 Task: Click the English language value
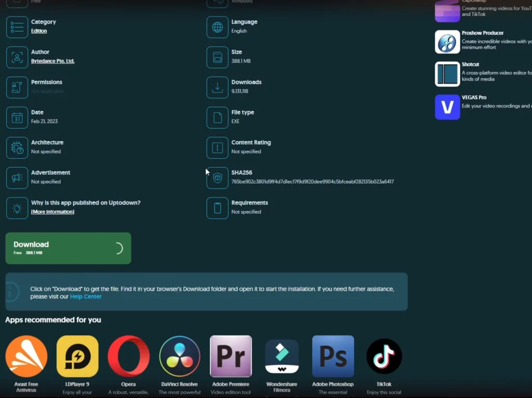239,31
